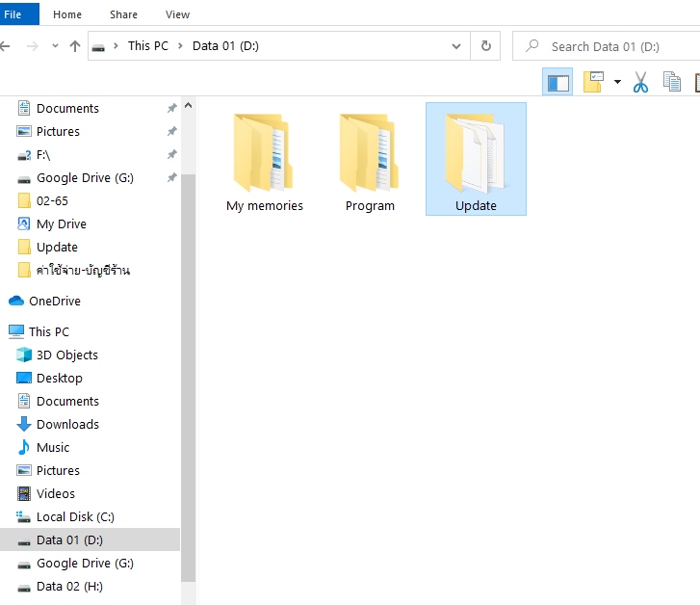Open the File menu tab
This screenshot has width=700, height=605.
[19, 13]
